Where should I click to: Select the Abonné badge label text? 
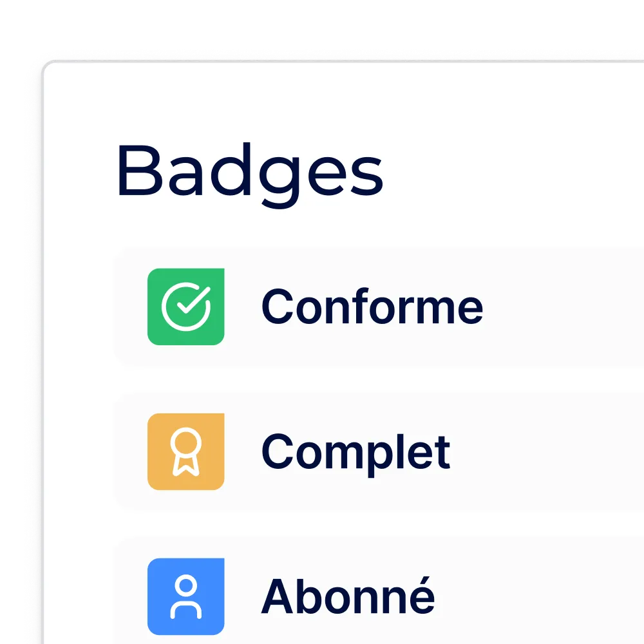click(x=348, y=596)
